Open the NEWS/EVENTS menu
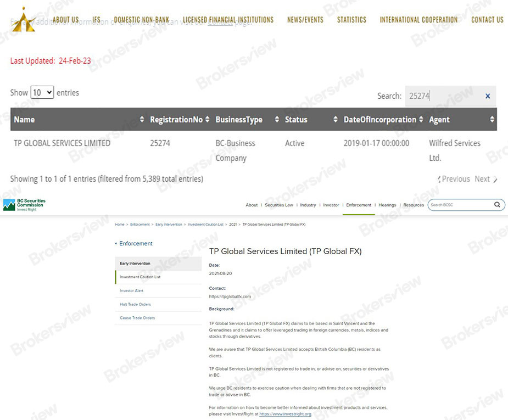The height and width of the screenshot is (420, 508). click(305, 20)
